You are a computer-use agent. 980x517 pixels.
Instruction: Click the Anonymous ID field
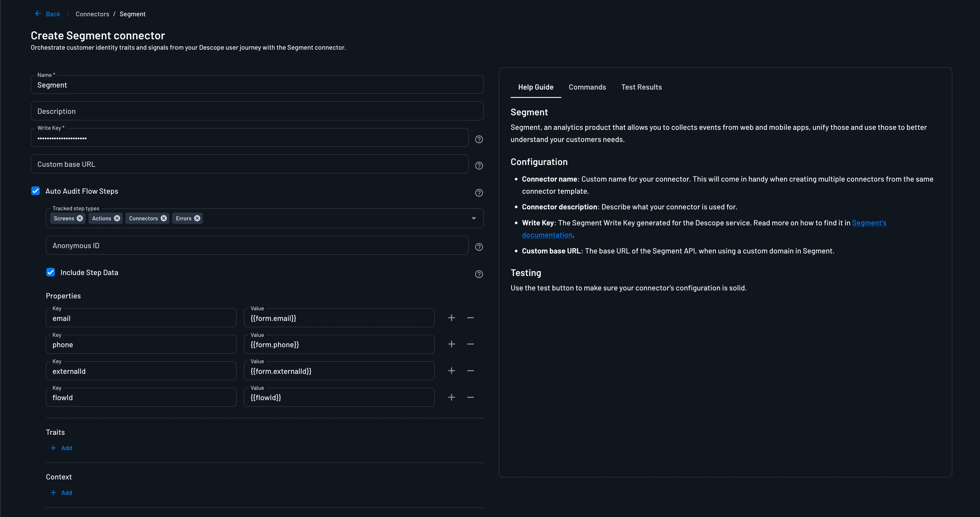[x=257, y=245]
